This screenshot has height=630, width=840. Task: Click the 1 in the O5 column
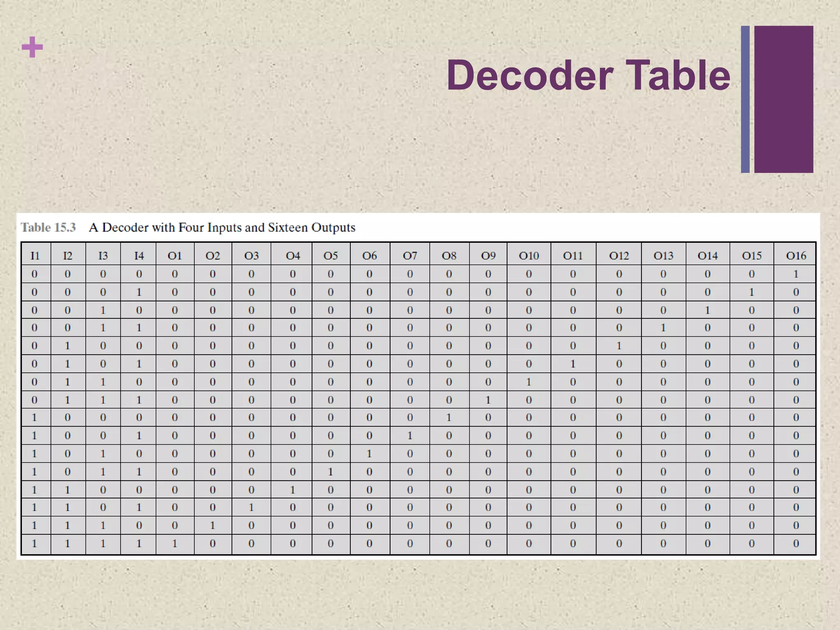point(331,472)
